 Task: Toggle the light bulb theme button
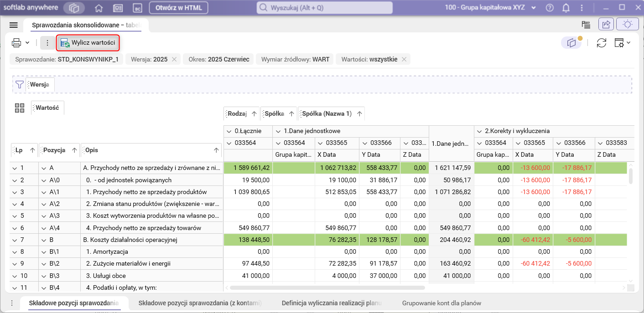[x=628, y=25]
